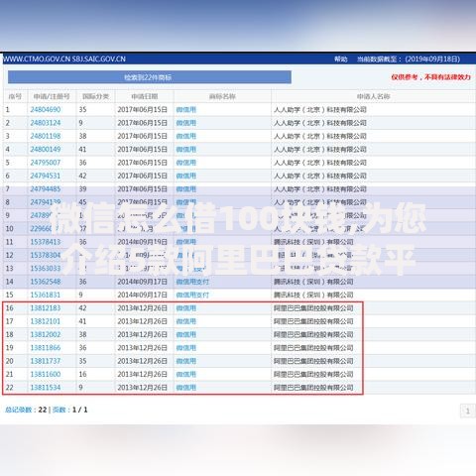The height and width of the screenshot is (476, 476).
Task: Open registration number 24801198
Action: tap(46, 136)
